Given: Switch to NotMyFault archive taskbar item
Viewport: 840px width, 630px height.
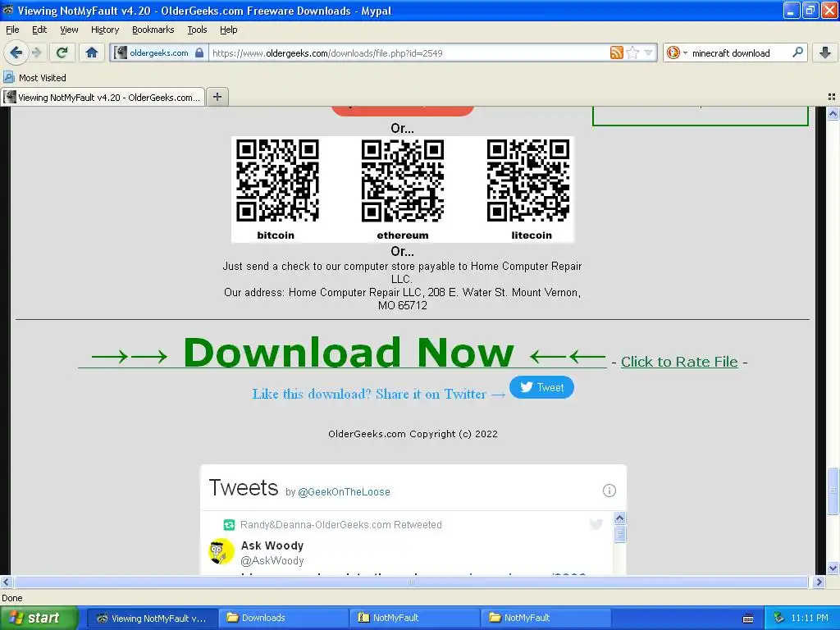Looking at the screenshot, I should [x=415, y=618].
